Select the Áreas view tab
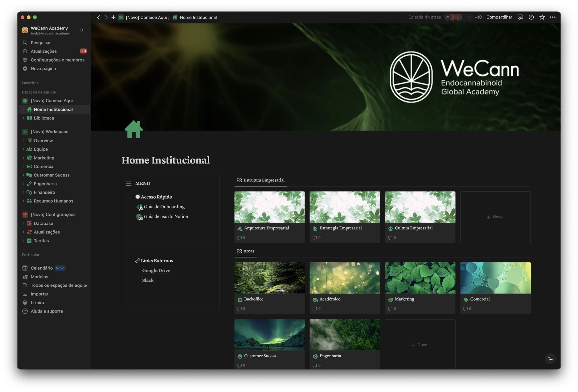This screenshot has width=578, height=392. (246, 251)
